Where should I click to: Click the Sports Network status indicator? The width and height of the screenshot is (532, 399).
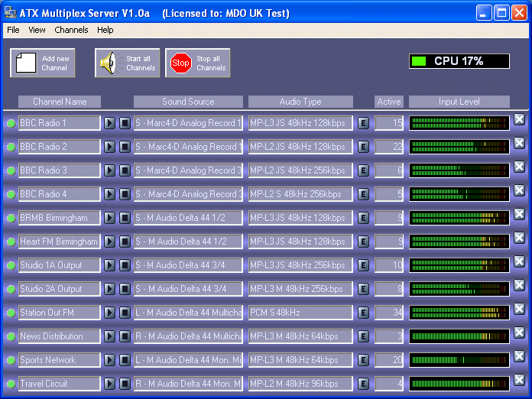pyautogui.click(x=11, y=361)
